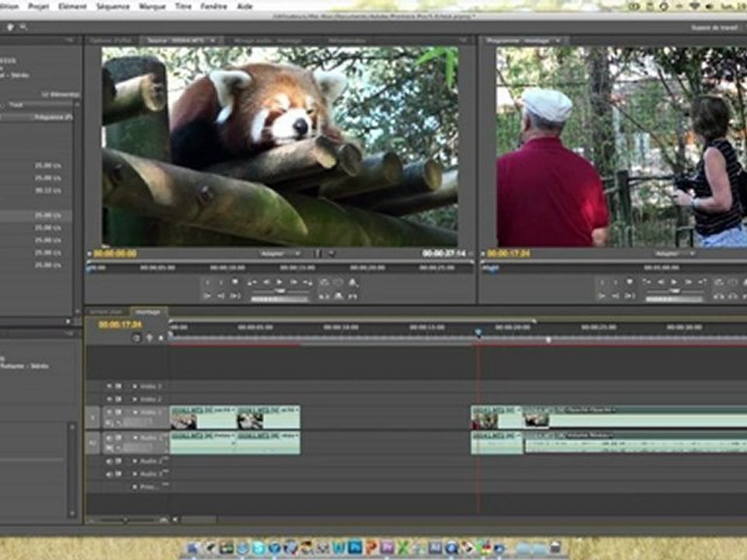Mute Audio 3 track output speaker
This screenshot has height=560, width=747.
click(x=109, y=474)
